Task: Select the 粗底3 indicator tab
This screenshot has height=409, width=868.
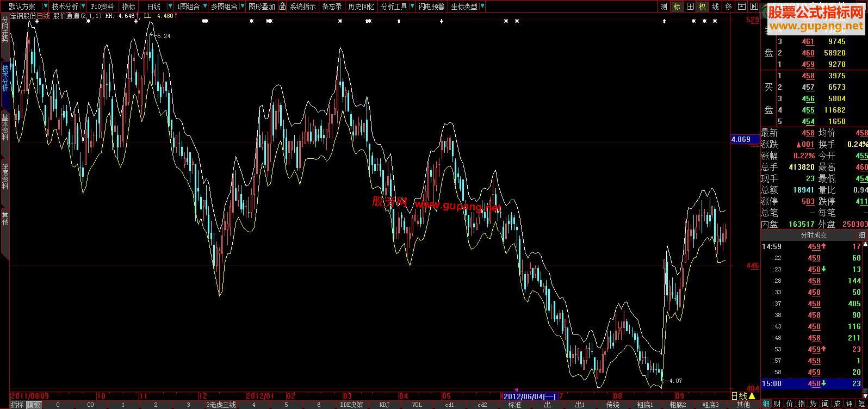Action: click(711, 405)
